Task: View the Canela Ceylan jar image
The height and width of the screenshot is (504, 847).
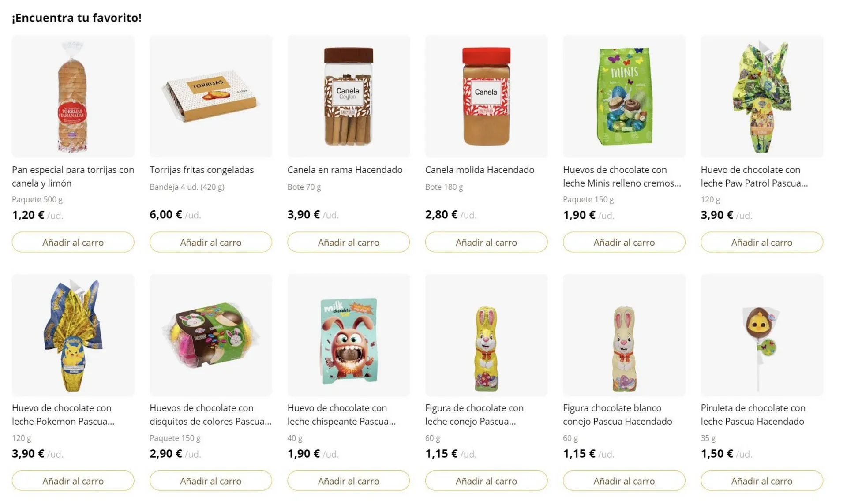Action: (x=348, y=97)
